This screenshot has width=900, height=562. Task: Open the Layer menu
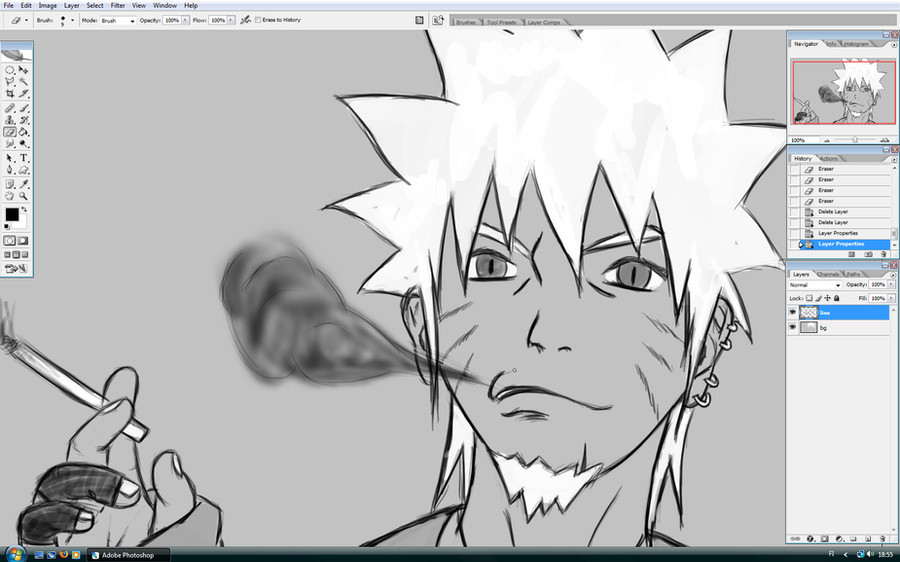(x=72, y=5)
